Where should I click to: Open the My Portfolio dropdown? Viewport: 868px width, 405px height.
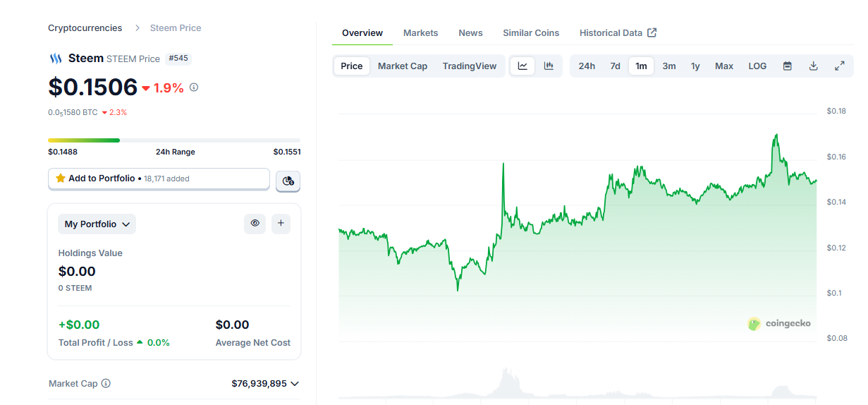tap(97, 224)
